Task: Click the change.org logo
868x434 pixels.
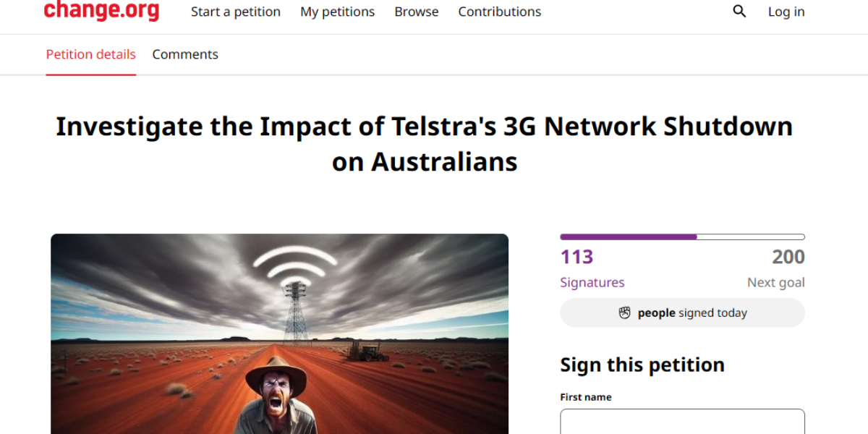Action: [101, 11]
